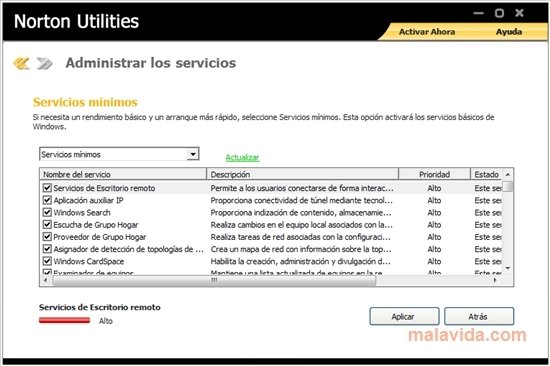Sort by Estado column header
The width and height of the screenshot is (550, 366).
tap(487, 174)
